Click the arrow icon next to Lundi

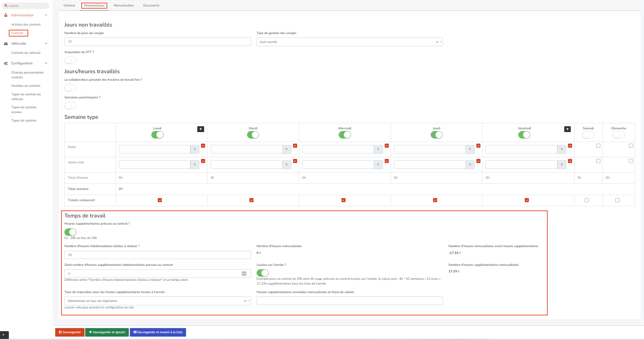(201, 129)
